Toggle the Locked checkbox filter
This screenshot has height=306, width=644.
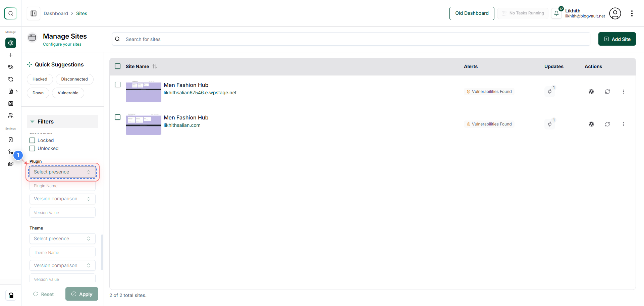32,140
